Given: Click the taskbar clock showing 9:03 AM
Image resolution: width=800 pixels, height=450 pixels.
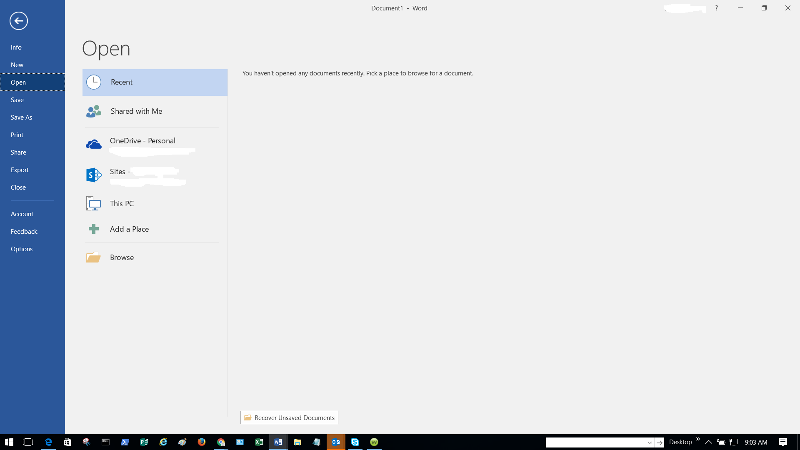Looking at the screenshot, I should (756, 442).
